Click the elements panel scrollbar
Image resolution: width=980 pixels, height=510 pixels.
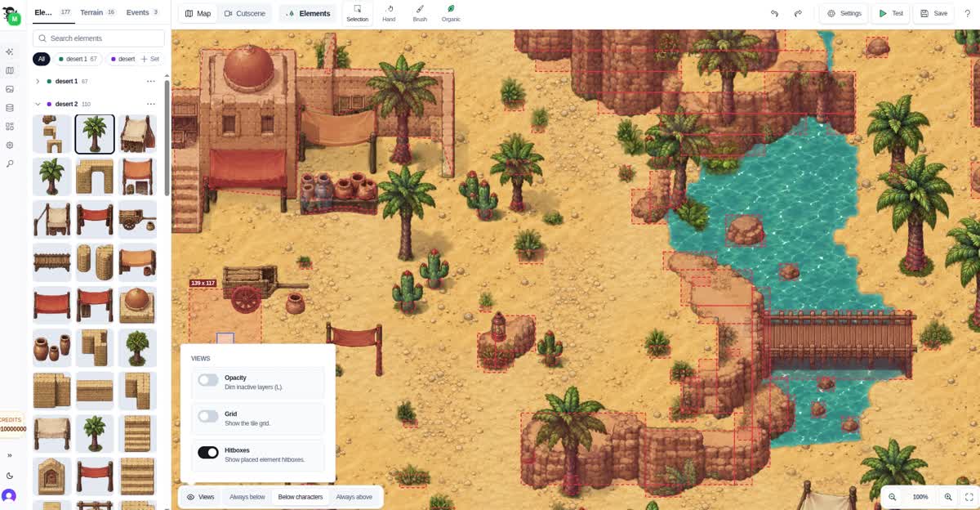coord(167,136)
